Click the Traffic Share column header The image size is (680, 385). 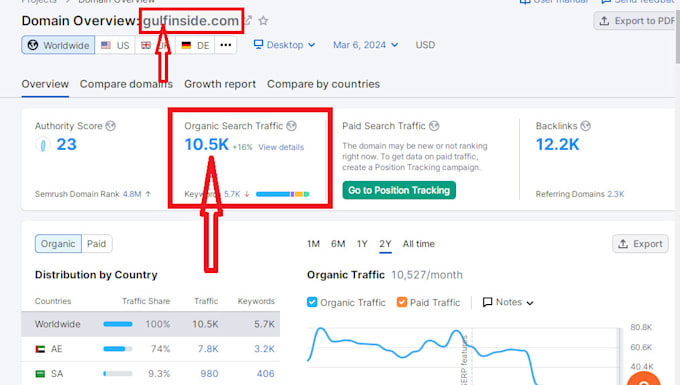tap(146, 301)
